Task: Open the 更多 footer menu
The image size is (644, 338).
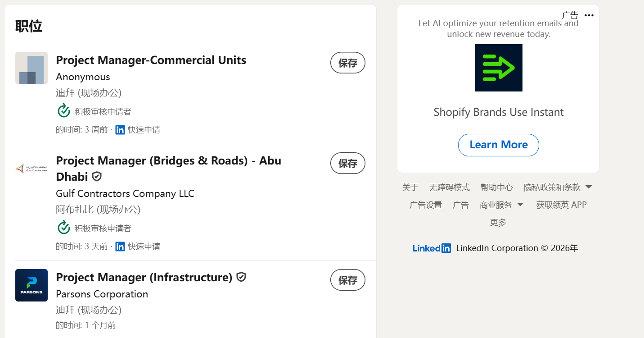Action: point(498,222)
